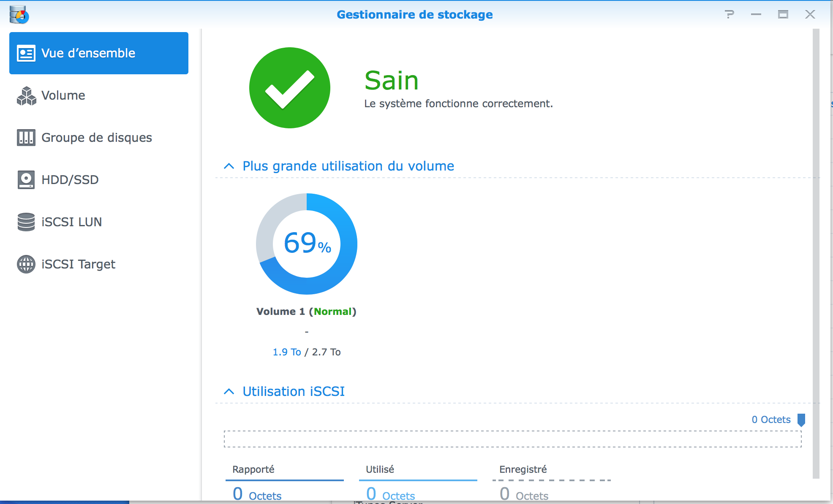Click the Volume 1 (Normal) label
Image resolution: width=833 pixels, height=504 pixels.
306,312
